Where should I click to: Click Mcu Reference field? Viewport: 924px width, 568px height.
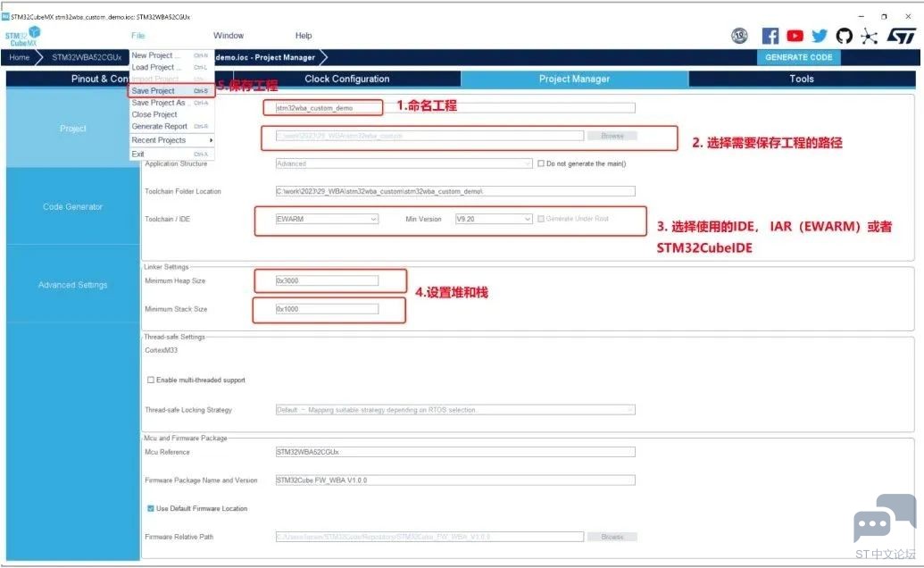455,452
